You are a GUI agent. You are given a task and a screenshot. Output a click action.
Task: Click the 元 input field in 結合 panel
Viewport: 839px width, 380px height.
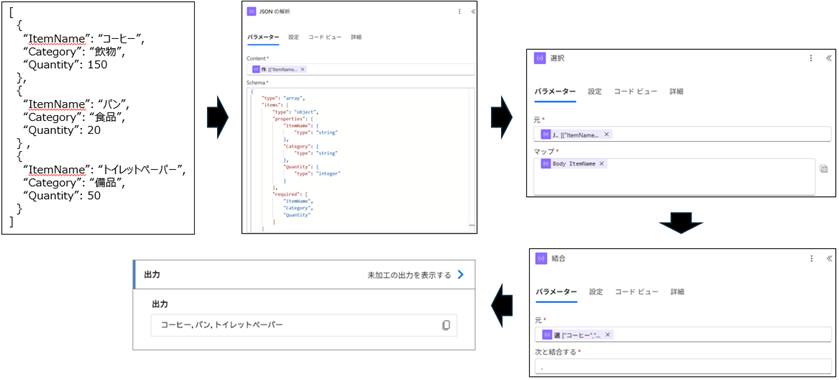coord(683,335)
